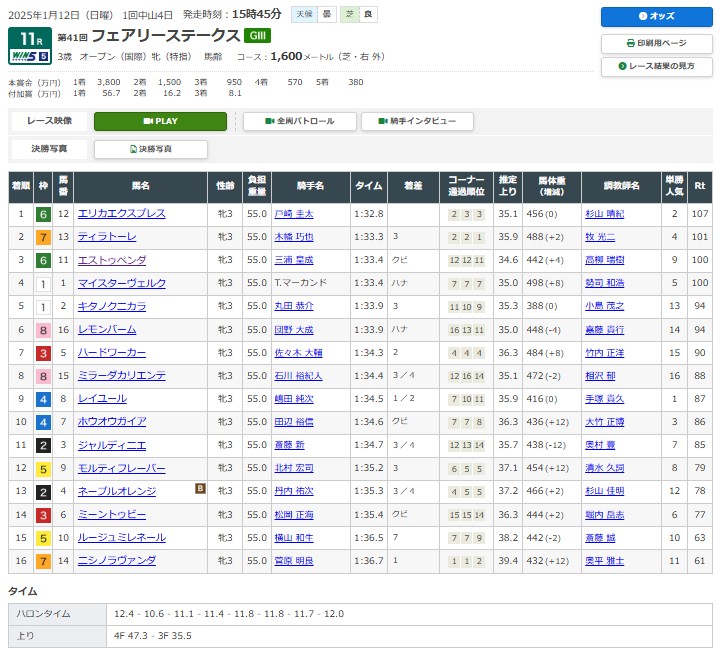The height and width of the screenshot is (657, 720).
Task: Click the green GIII grade badge
Action: [256, 36]
